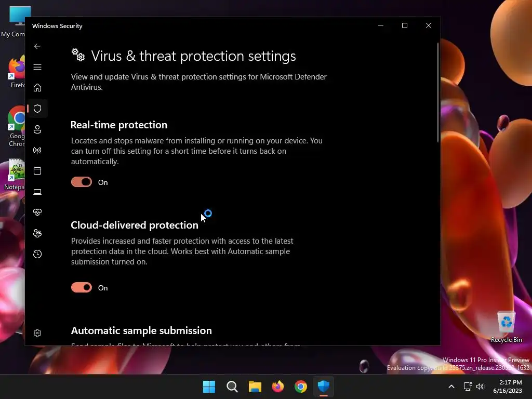Close the Windows Security window

[429, 25]
